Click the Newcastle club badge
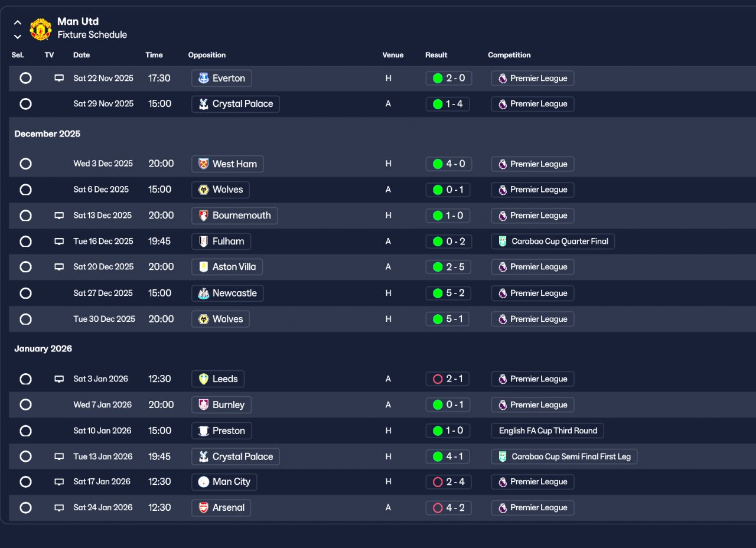The image size is (756, 548). [x=204, y=293]
